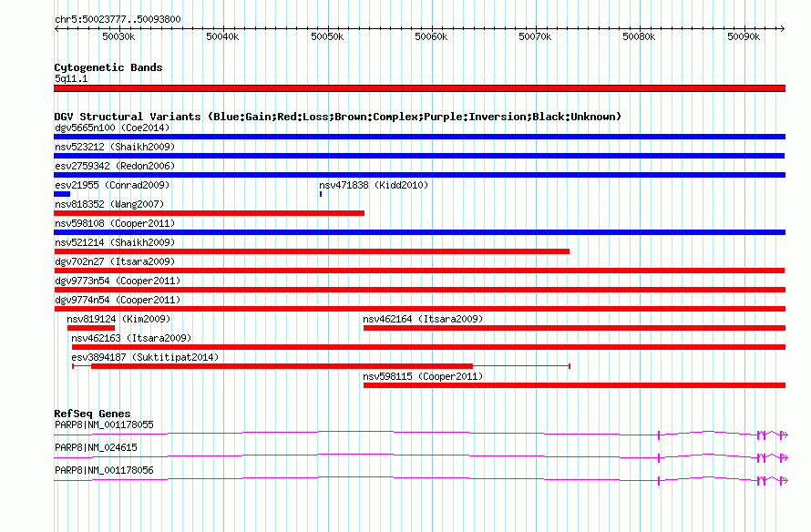Select the nsv523212 (Shaikh2009) variant label
Image resolution: width=811 pixels, height=532 pixels.
pyautogui.click(x=115, y=147)
